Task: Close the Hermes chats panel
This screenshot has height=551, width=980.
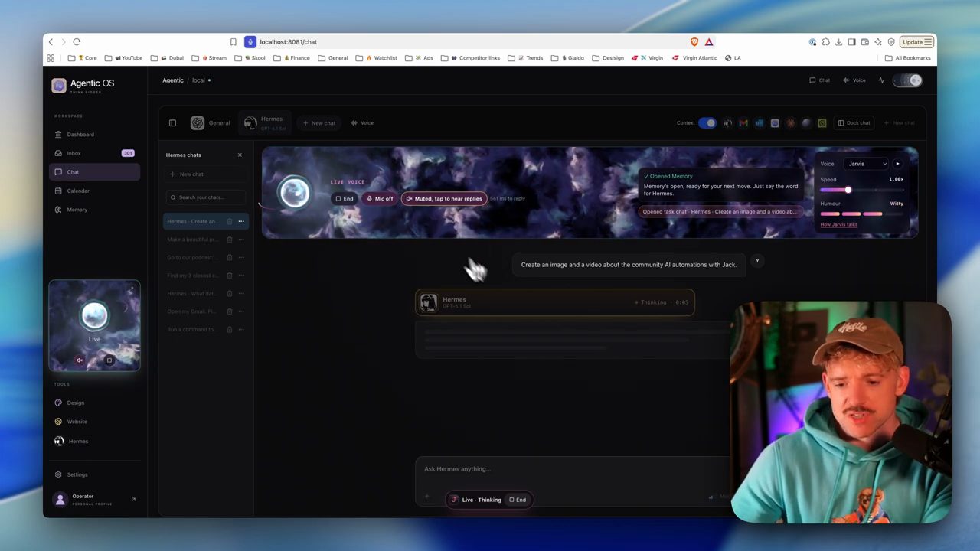Action: 240,155
